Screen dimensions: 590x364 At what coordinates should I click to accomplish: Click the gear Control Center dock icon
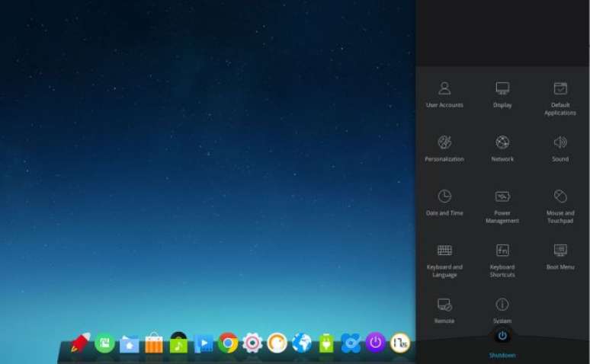click(252, 343)
